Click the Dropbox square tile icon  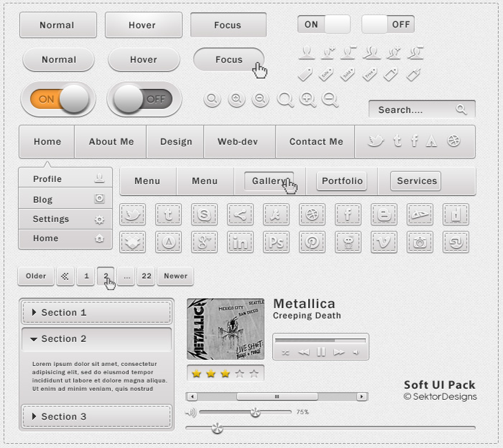pyautogui.click(x=132, y=242)
